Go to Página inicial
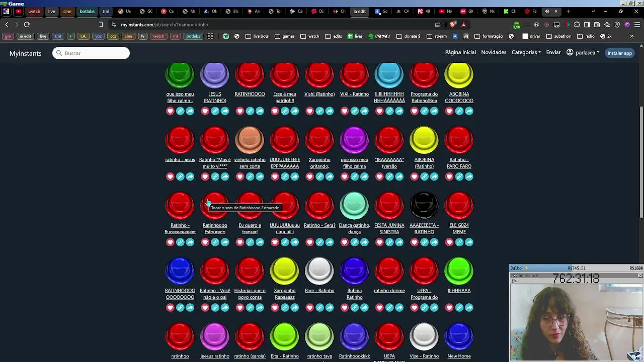 460,52
